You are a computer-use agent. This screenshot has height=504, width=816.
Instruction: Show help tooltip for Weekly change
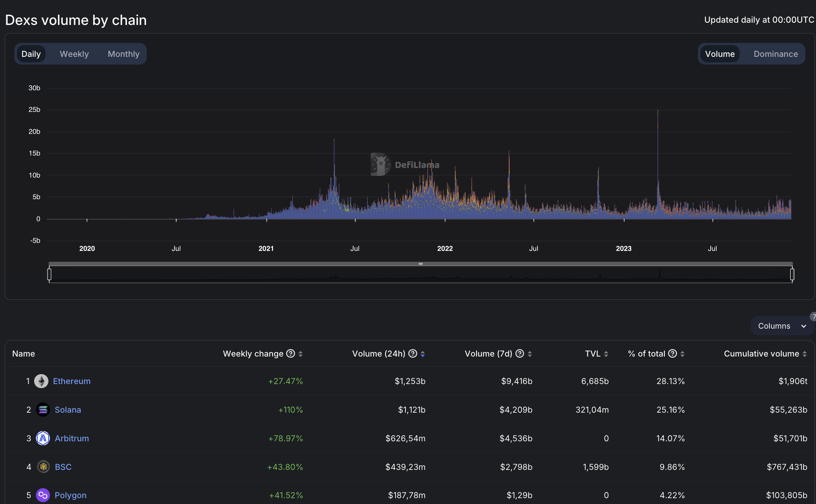pos(291,354)
